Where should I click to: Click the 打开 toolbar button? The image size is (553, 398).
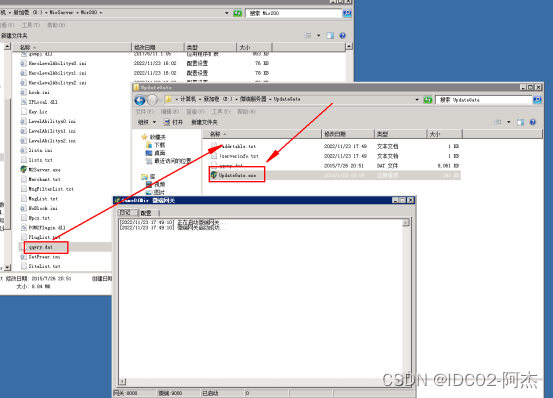[x=174, y=122]
